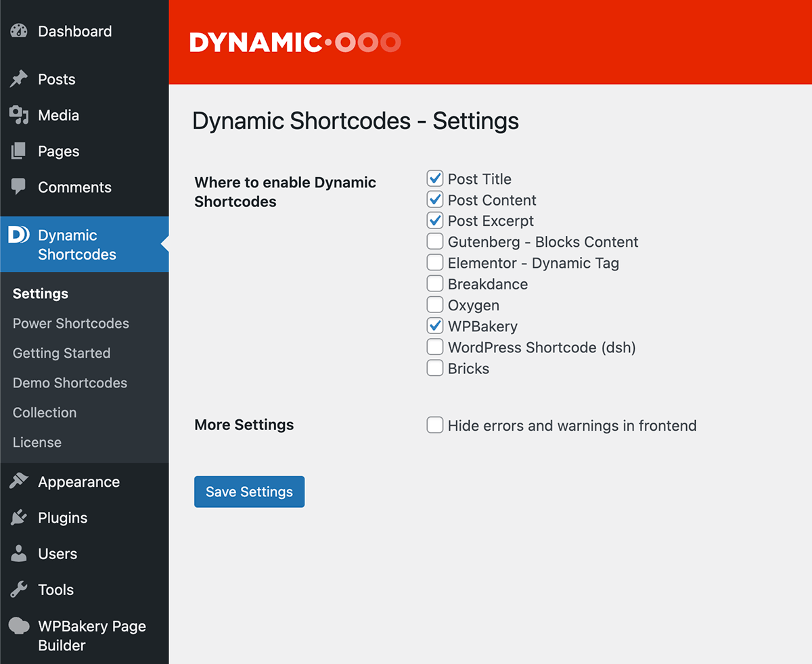This screenshot has width=812, height=664.
Task: Click the WPBakery Page Builder cloud icon
Action: coord(19,626)
